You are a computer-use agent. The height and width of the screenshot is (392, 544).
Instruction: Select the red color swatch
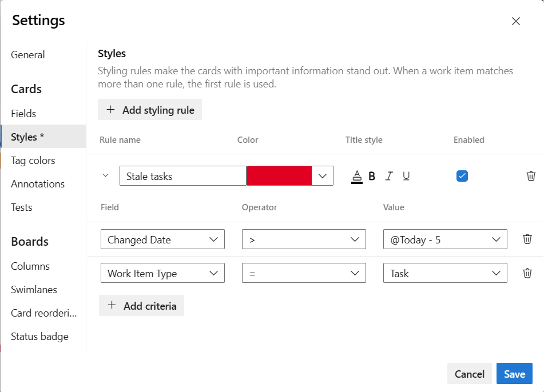click(279, 176)
